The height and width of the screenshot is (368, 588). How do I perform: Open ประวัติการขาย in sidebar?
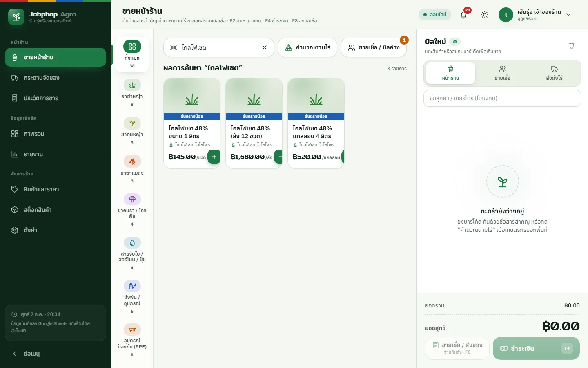tap(56, 98)
